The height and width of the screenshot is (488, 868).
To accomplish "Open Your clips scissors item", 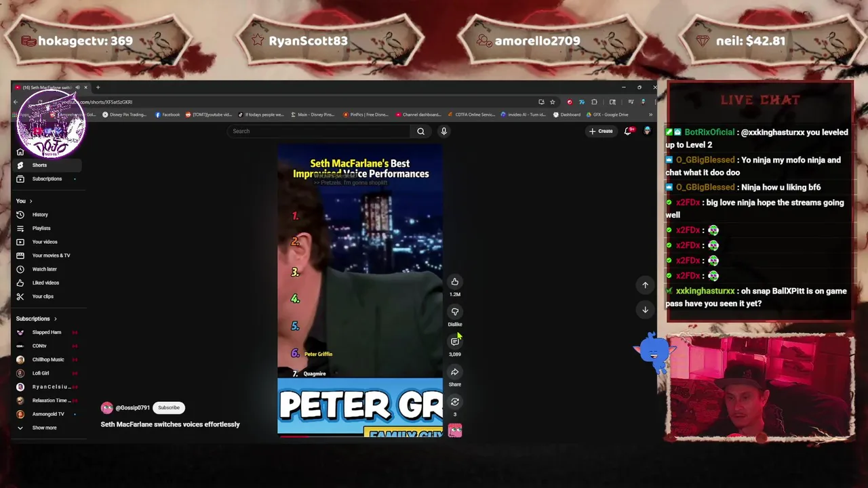I will [x=47, y=296].
